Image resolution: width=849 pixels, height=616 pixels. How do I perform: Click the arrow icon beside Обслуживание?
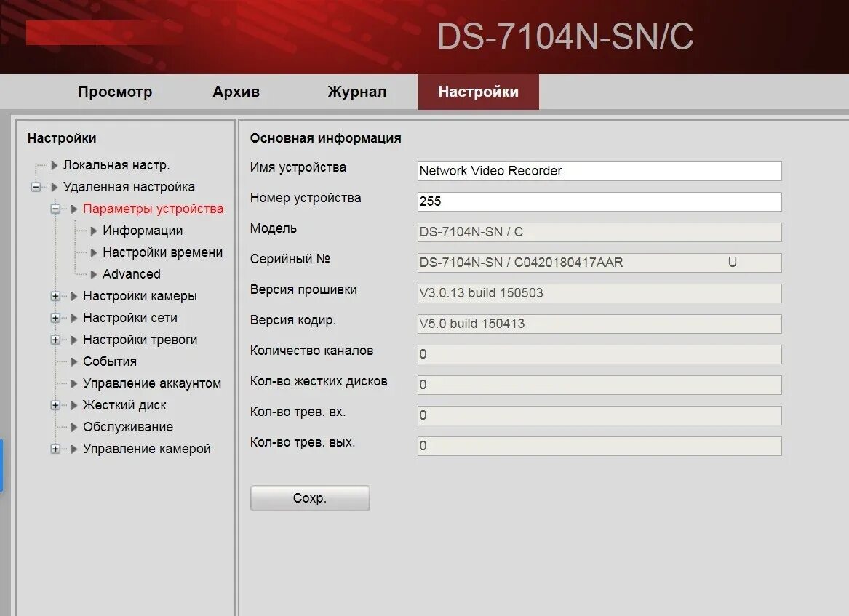74,427
